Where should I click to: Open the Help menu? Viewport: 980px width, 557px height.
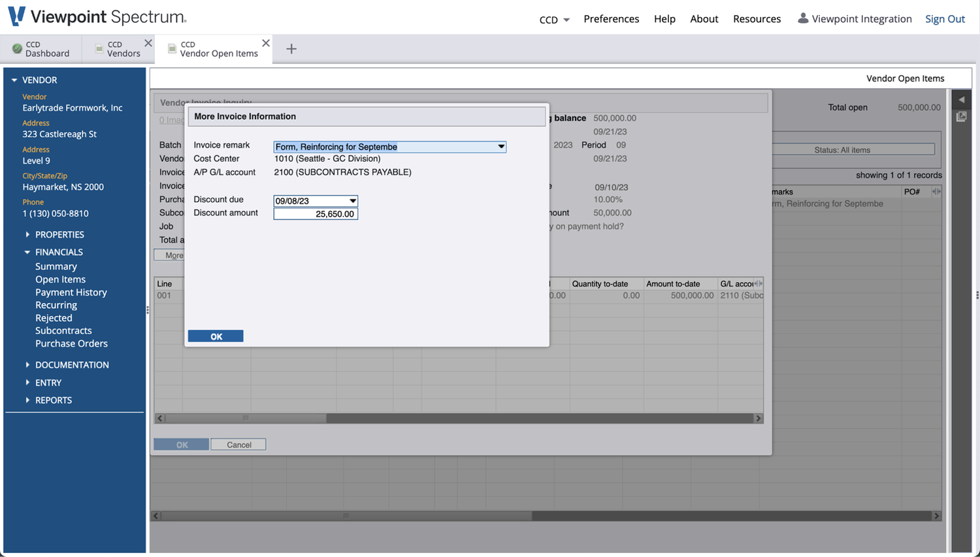click(x=664, y=19)
